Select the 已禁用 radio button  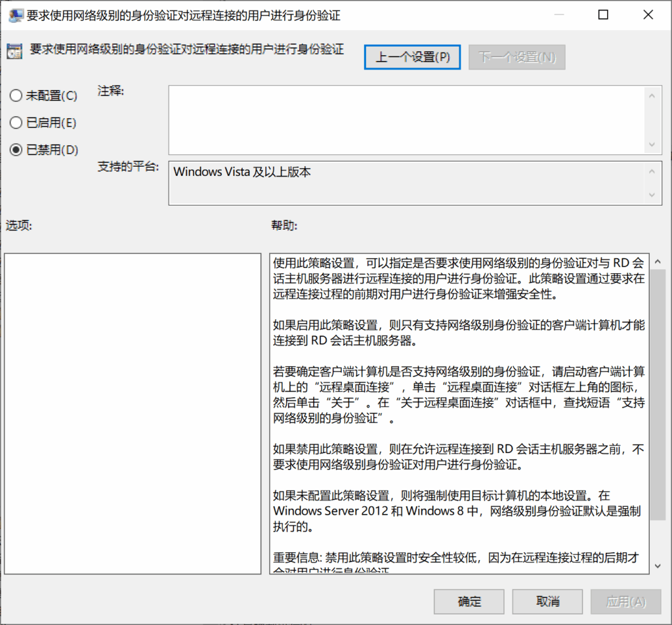tap(16, 150)
